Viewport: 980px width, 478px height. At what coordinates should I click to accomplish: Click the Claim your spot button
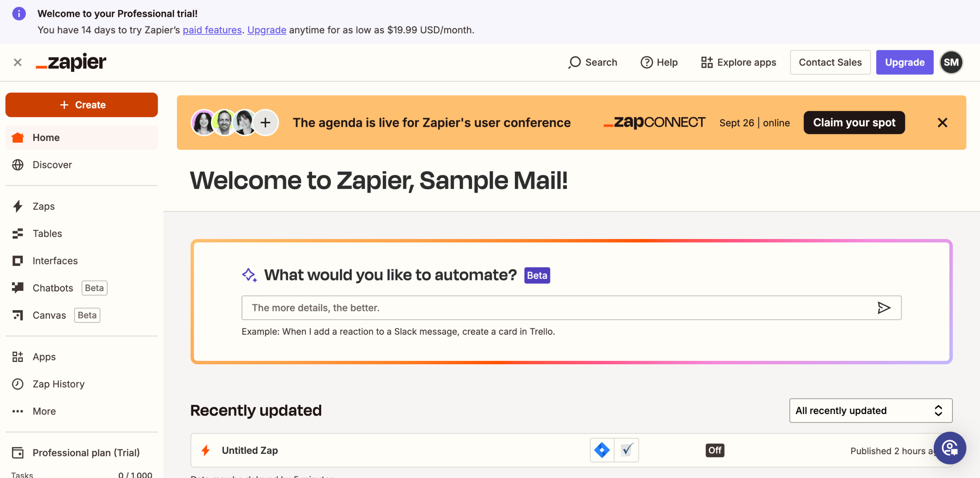pyautogui.click(x=854, y=123)
